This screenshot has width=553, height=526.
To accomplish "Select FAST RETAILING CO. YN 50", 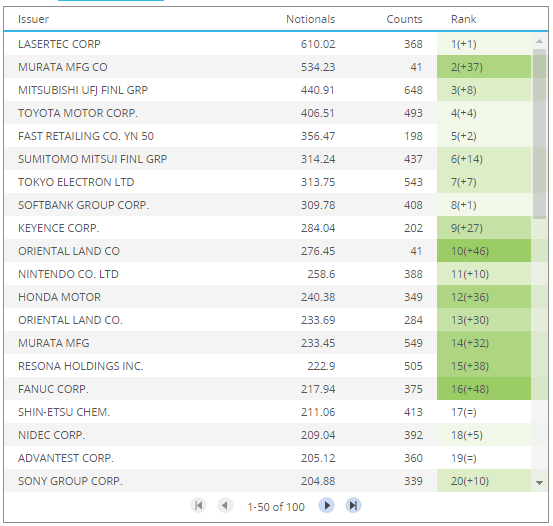I will (x=86, y=136).
